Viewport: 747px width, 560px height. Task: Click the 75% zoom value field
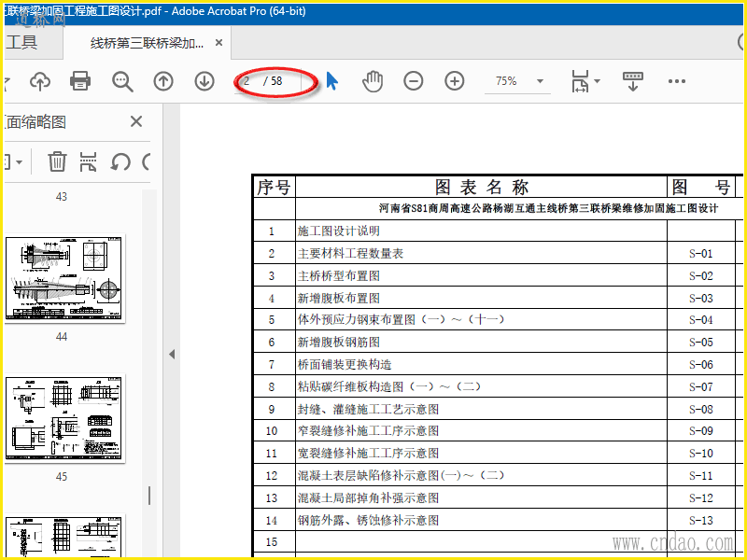506,81
